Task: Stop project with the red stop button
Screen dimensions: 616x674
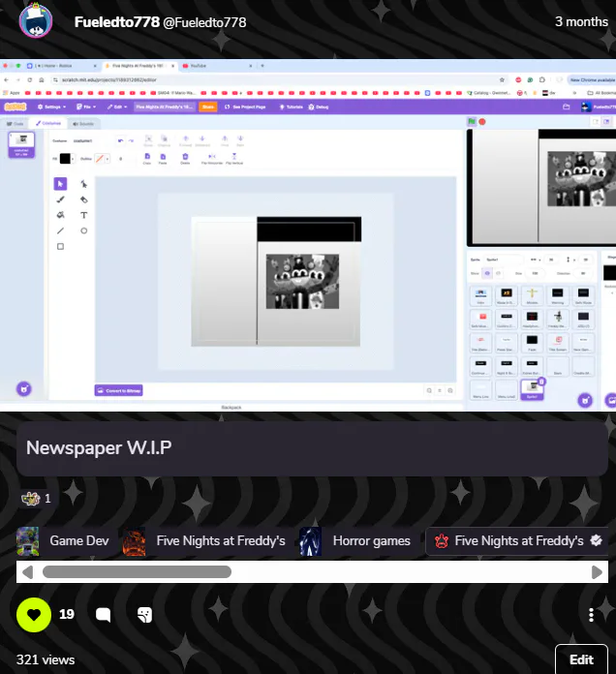Action: [482, 122]
